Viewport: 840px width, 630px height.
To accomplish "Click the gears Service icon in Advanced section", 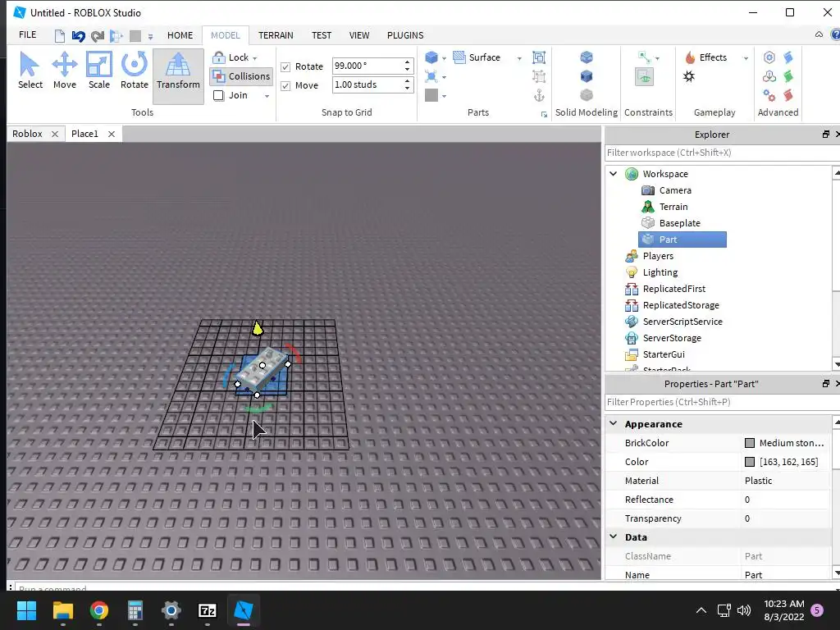I will (769, 95).
